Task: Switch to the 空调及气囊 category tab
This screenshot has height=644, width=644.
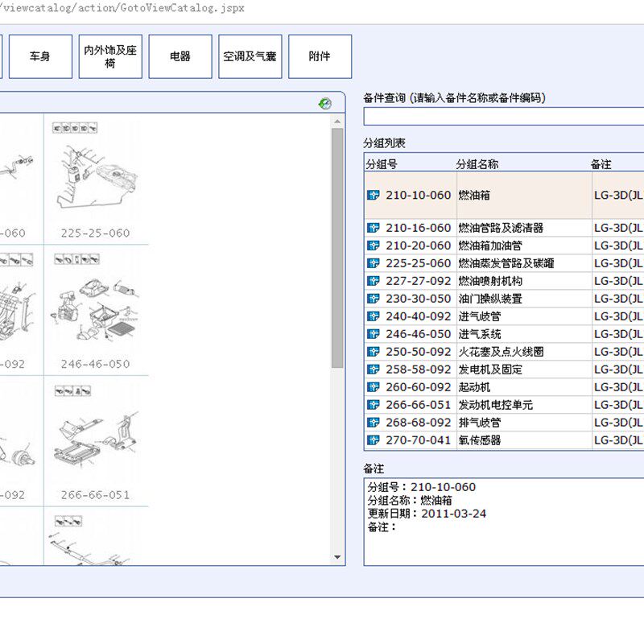Action: point(250,56)
